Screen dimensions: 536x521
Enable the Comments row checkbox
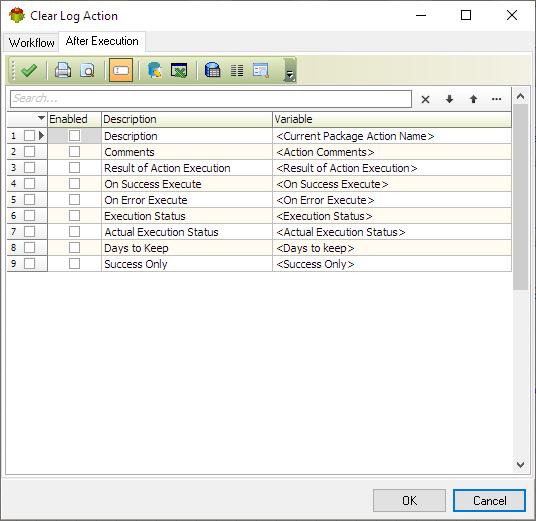point(74,152)
